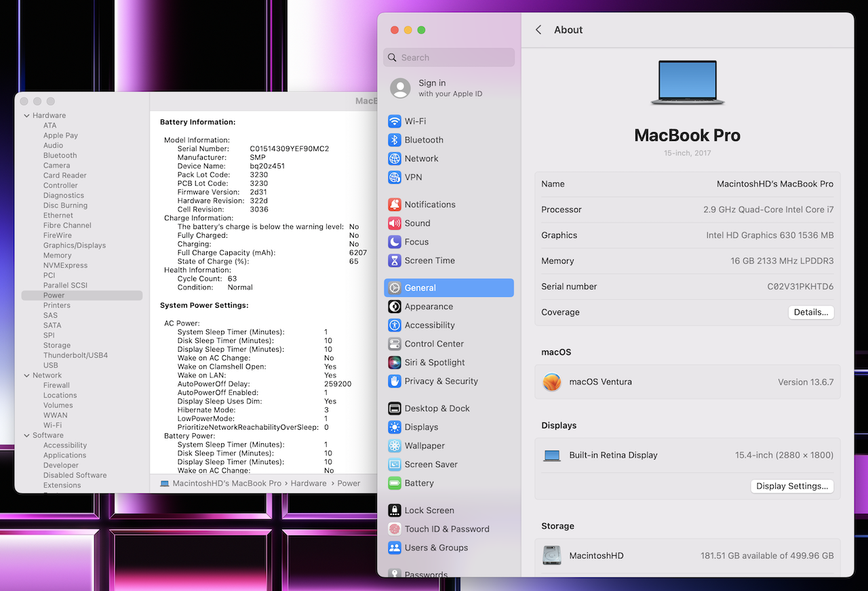Select Camera in System Information sidebar
This screenshot has height=591, width=868.
57,165
